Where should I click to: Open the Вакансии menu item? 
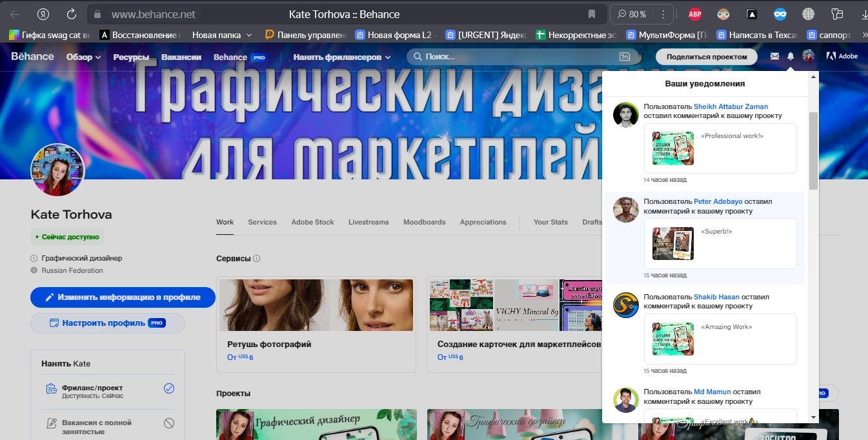click(x=181, y=57)
